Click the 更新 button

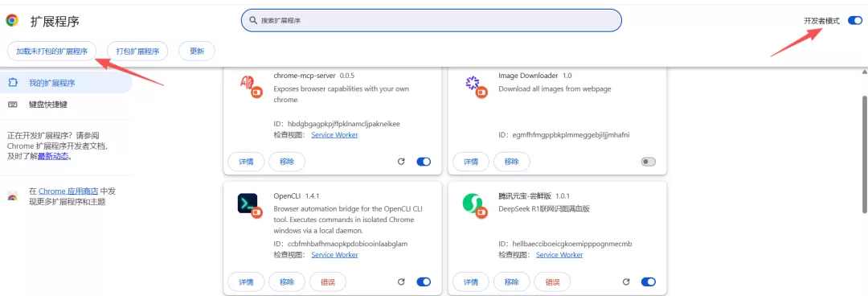[x=197, y=51]
